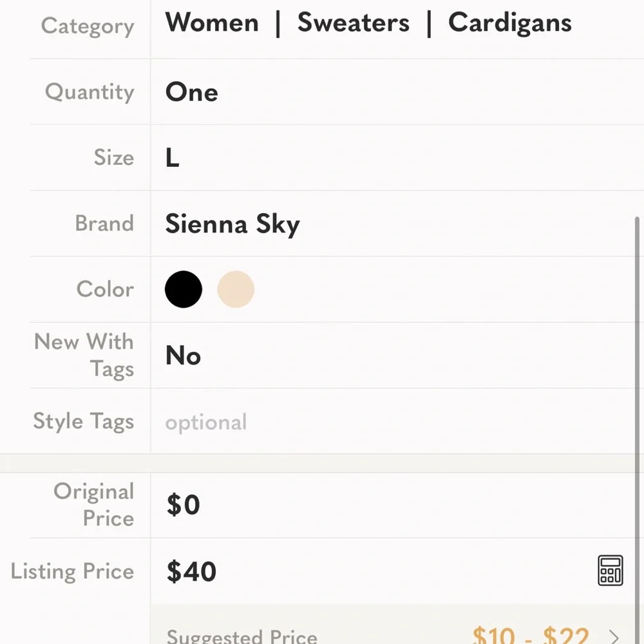View the $10 - $22 suggested range
Viewport: 644px width, 644px height.
[x=528, y=636]
